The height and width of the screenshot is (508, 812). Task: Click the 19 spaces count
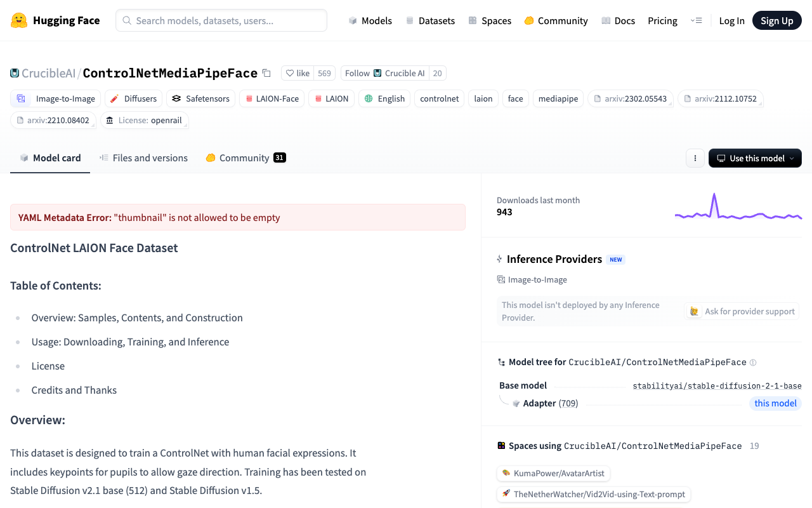(754, 446)
